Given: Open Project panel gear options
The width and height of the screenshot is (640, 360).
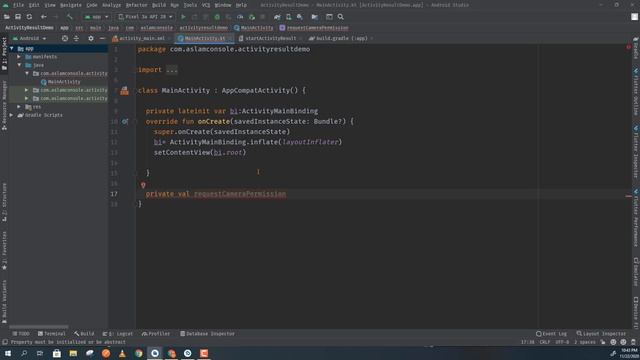Looking at the screenshot, I should [x=91, y=38].
